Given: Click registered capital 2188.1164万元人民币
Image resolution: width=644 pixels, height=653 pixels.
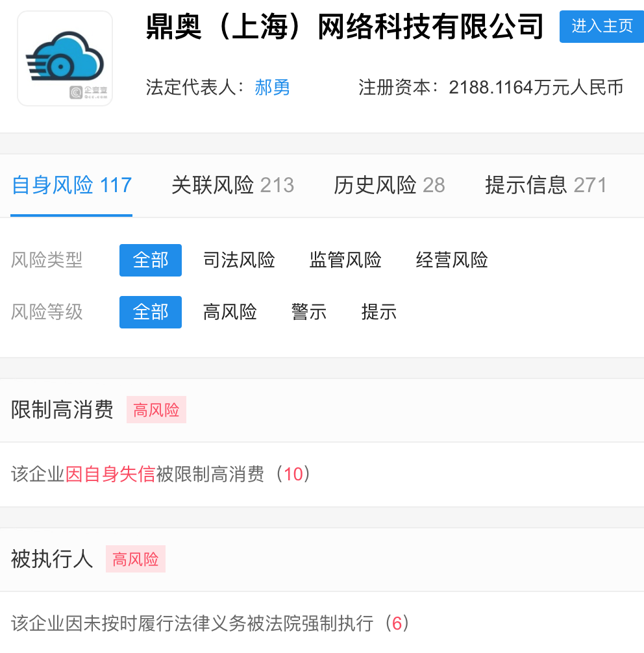Looking at the screenshot, I should [x=536, y=88].
